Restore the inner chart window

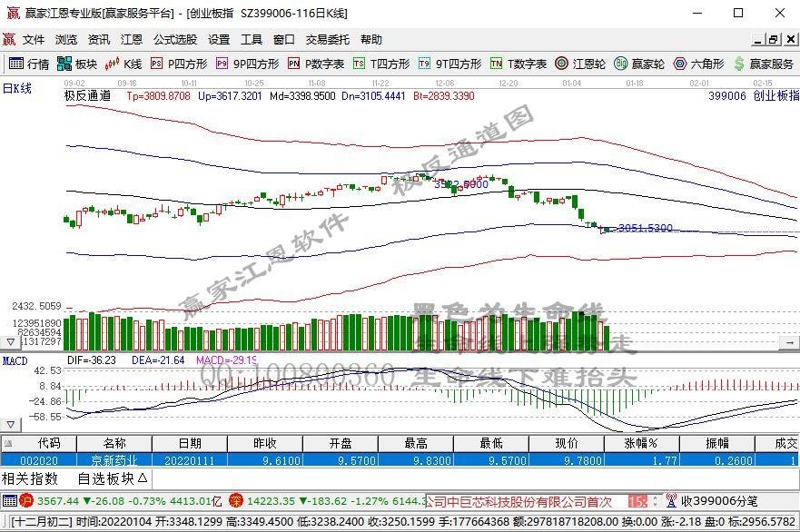click(x=774, y=39)
